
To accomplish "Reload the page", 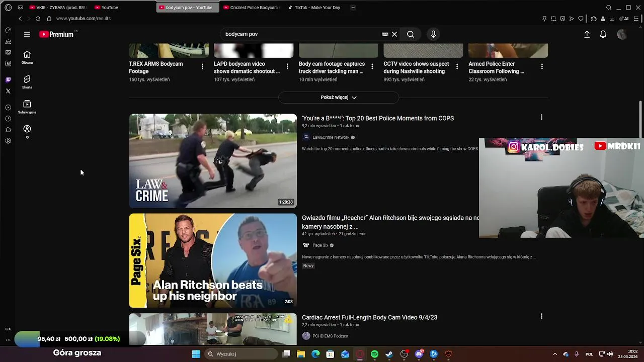I will point(38,19).
